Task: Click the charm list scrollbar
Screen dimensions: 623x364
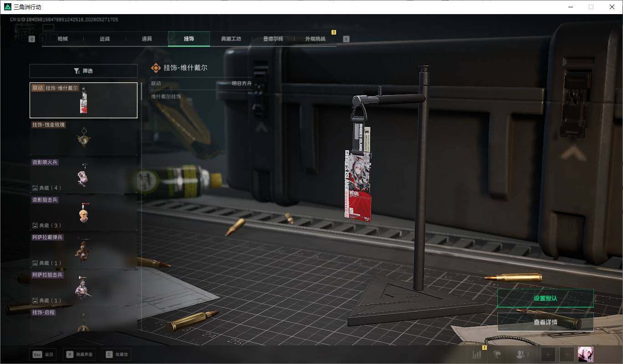Action: click(x=141, y=91)
